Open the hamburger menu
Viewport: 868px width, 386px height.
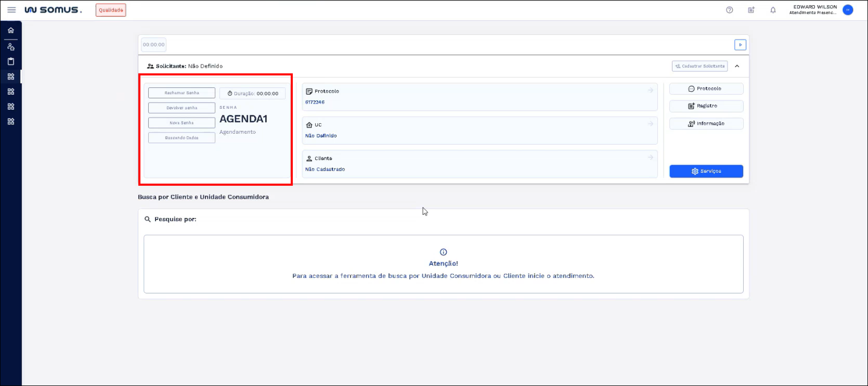[11, 10]
